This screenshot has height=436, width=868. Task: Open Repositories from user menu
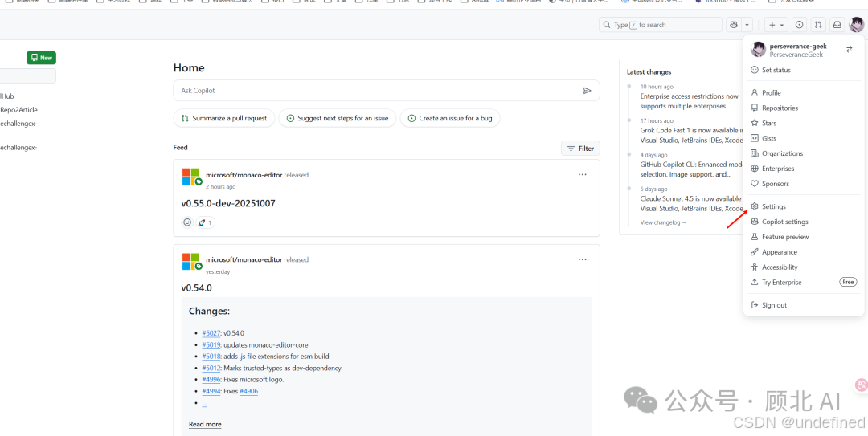pyautogui.click(x=802, y=108)
